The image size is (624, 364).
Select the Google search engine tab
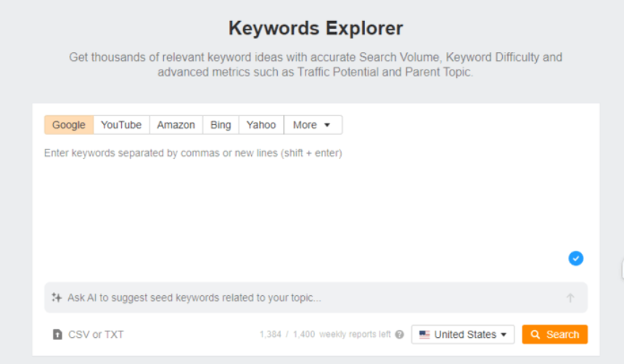pos(69,125)
